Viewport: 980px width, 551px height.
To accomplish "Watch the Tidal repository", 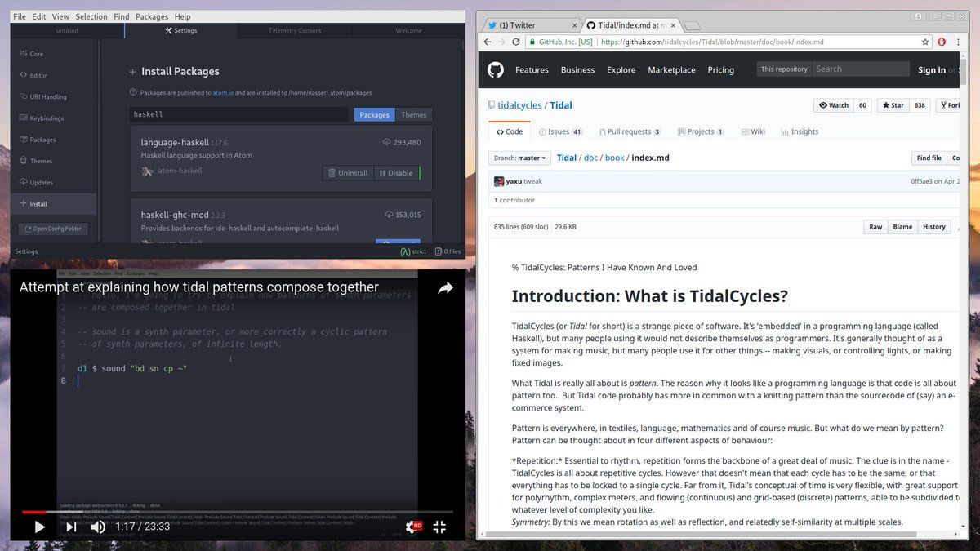I will pos(833,105).
